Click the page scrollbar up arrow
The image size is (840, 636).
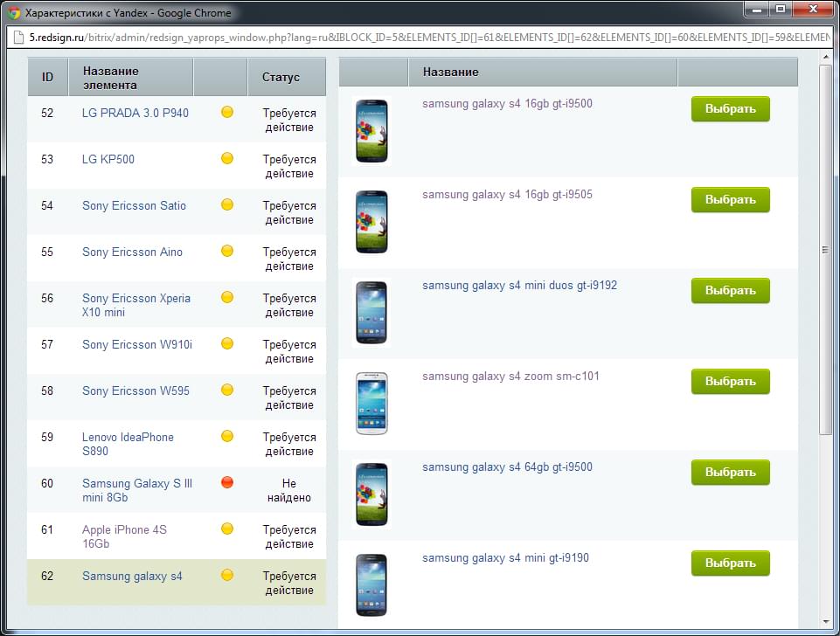coord(825,56)
